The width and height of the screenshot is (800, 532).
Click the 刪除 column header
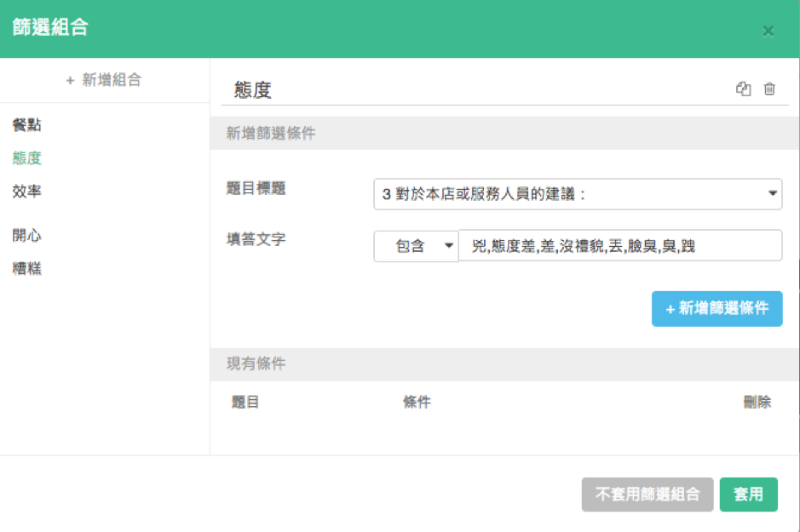pos(757,403)
